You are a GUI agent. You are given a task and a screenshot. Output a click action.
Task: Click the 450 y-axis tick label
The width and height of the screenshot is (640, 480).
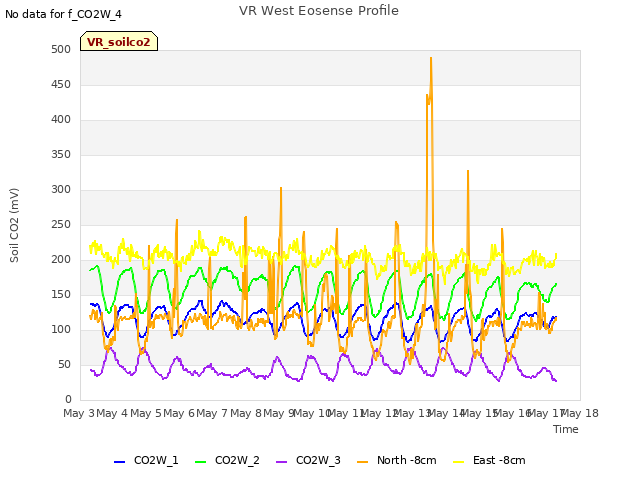click(61, 84)
